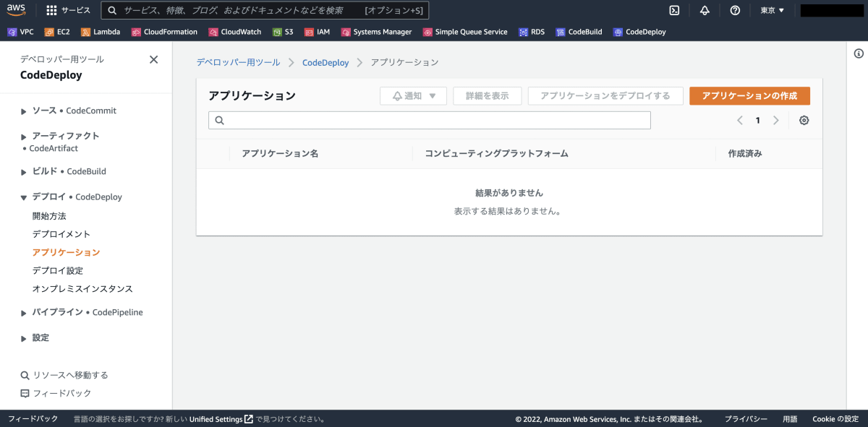Open the Lambda bookmark

pos(101,32)
